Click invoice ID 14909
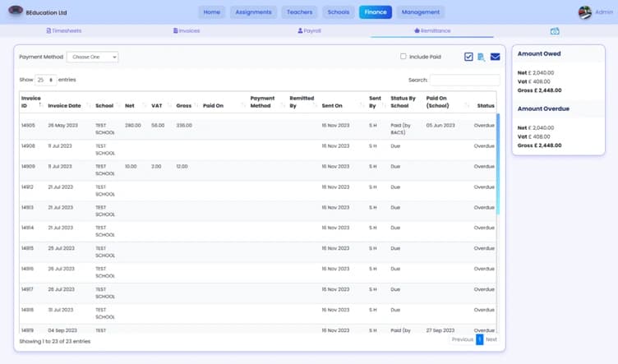This screenshot has height=364, width=618. 28,166
